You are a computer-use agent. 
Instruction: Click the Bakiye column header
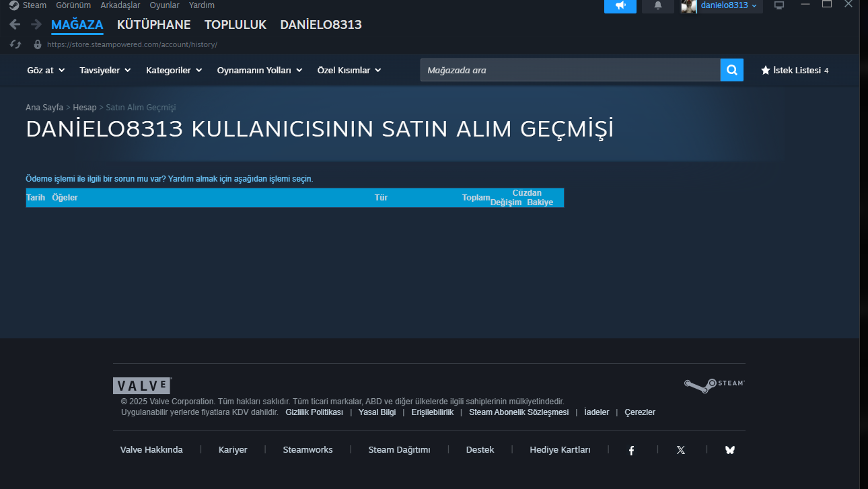(x=540, y=202)
